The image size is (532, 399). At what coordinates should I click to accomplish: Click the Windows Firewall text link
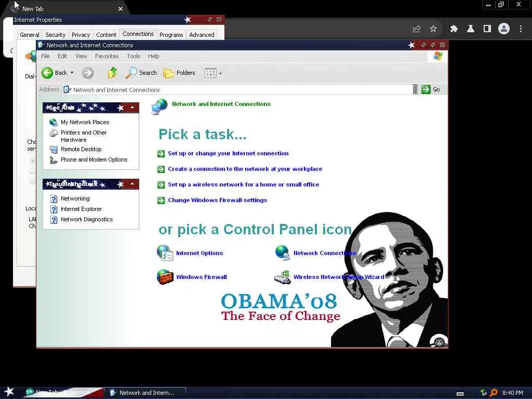pos(202,277)
